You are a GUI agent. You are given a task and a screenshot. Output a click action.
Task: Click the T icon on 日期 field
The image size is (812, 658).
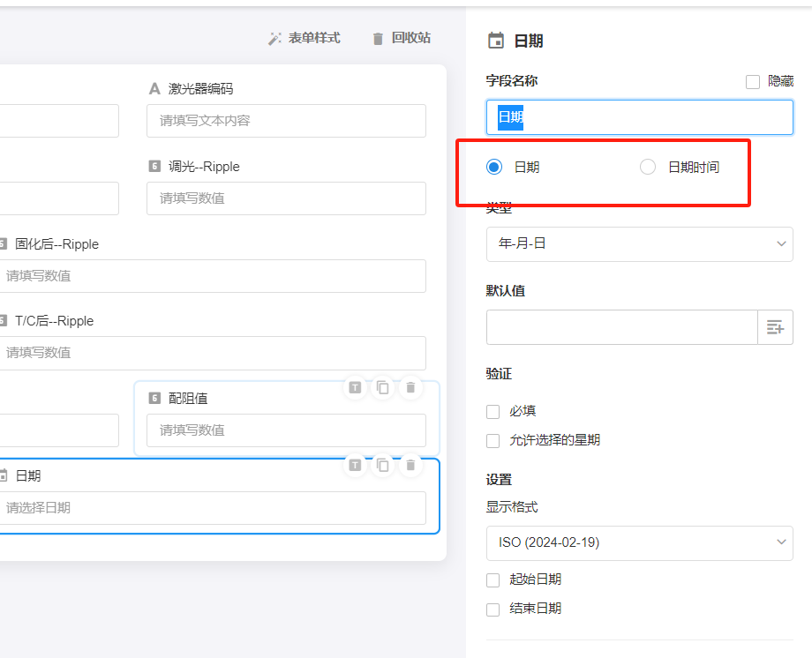point(355,465)
